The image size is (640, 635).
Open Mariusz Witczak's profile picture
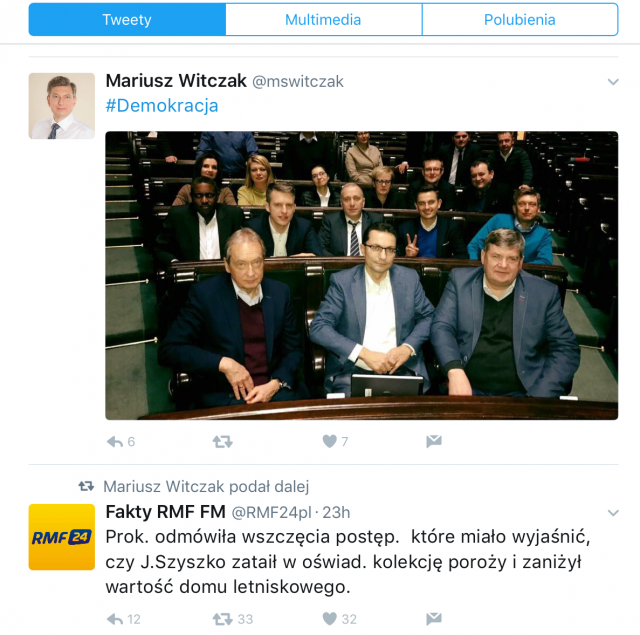pos(62,106)
